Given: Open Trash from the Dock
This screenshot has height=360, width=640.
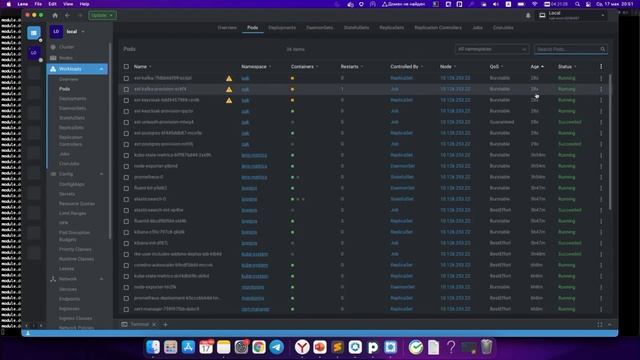Looking at the screenshot, I should coord(486,347).
